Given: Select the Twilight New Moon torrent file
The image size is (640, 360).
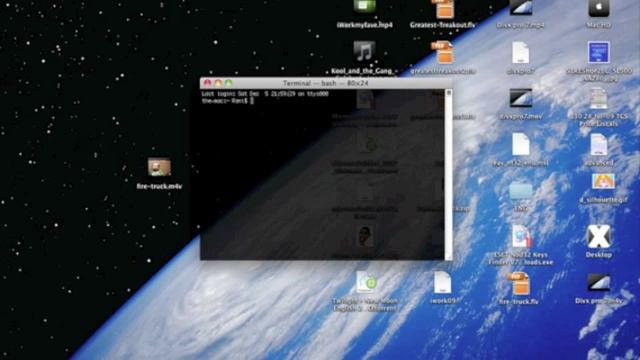Looking at the screenshot, I should tap(366, 282).
